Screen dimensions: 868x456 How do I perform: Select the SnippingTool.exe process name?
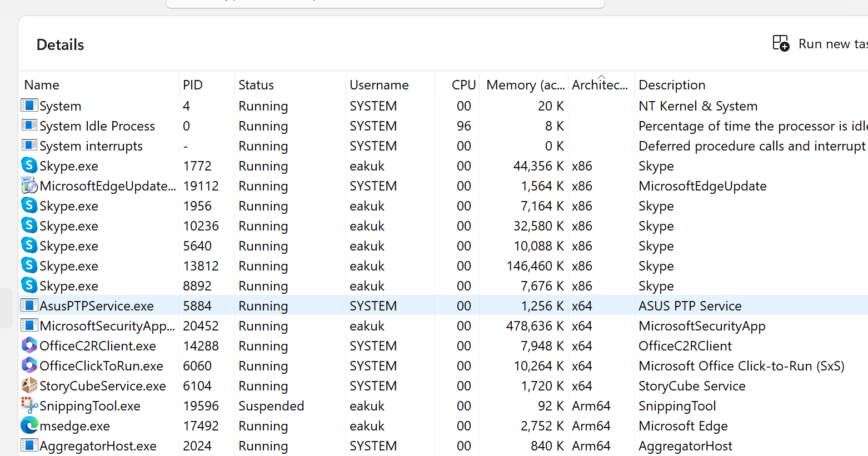[90, 406]
